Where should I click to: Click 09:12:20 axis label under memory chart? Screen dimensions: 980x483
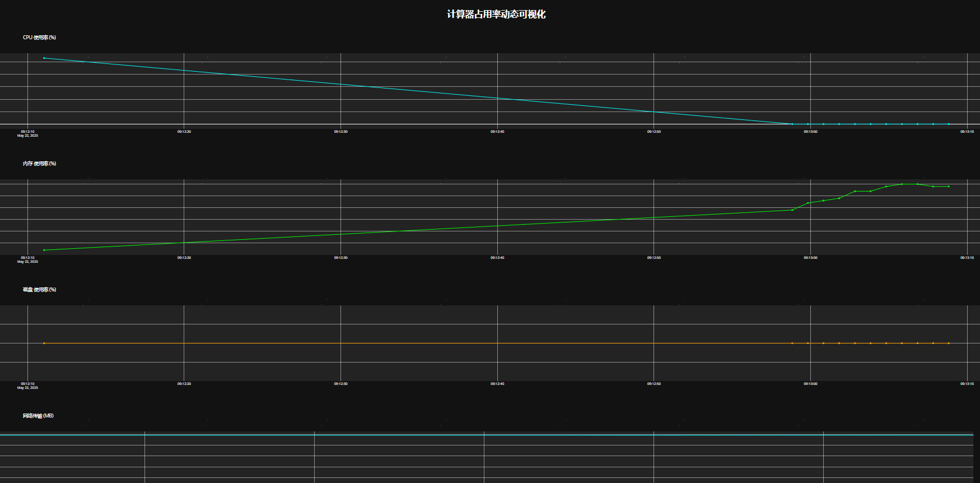click(x=184, y=258)
